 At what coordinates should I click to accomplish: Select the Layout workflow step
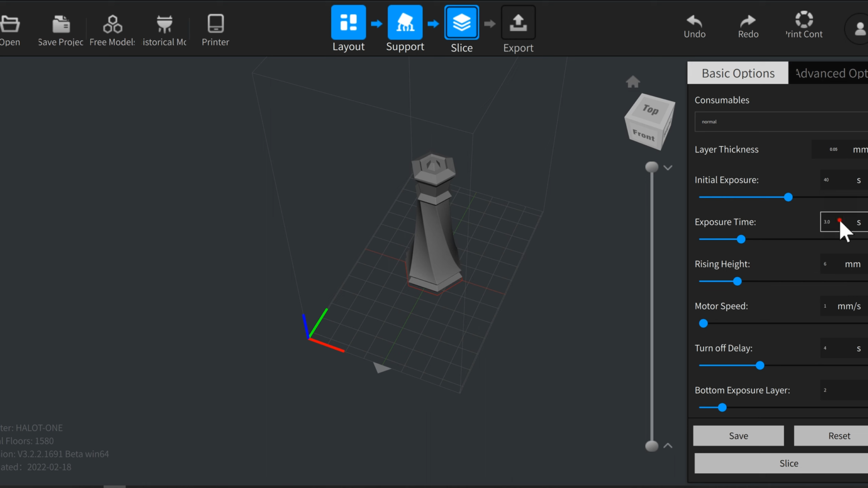(x=348, y=23)
